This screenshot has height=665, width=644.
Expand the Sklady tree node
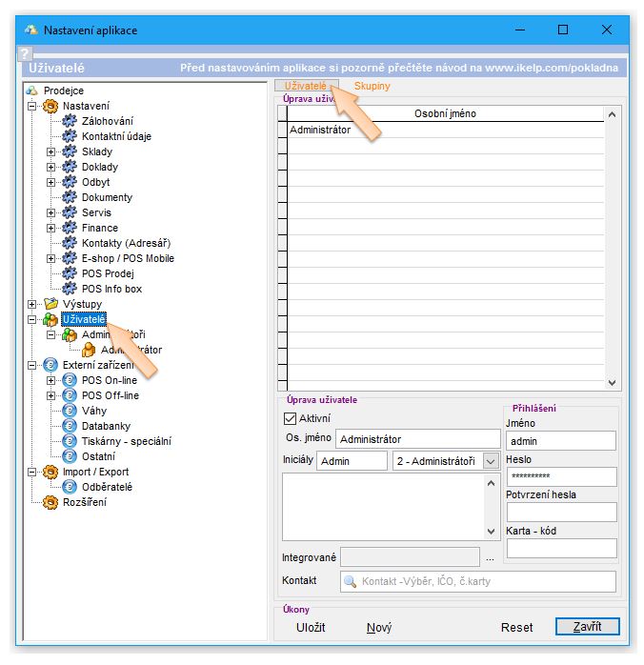pos(50,151)
